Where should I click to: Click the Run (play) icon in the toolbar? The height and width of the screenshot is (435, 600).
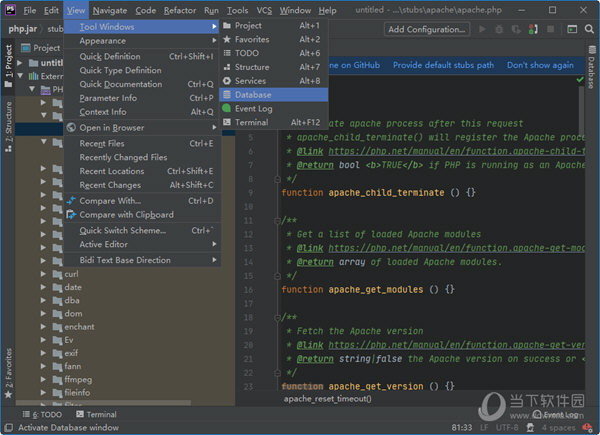pos(482,29)
